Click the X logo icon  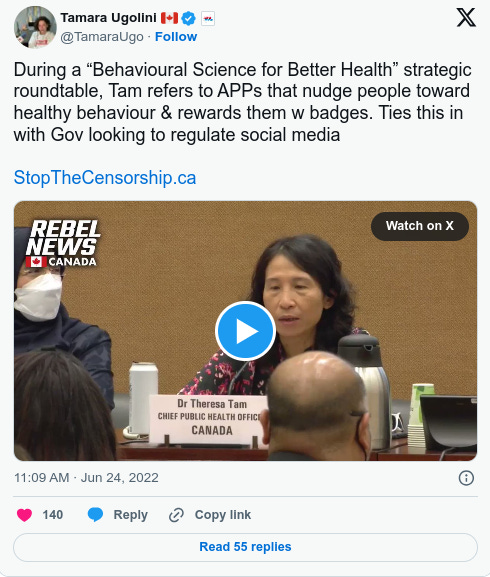pyautogui.click(x=466, y=18)
